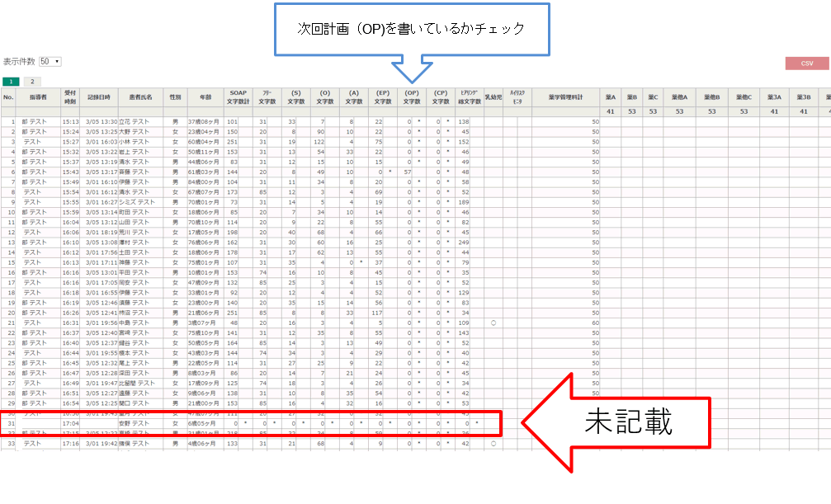
Task: Select patient 立花 テスト in row 1
Action: tap(134, 121)
